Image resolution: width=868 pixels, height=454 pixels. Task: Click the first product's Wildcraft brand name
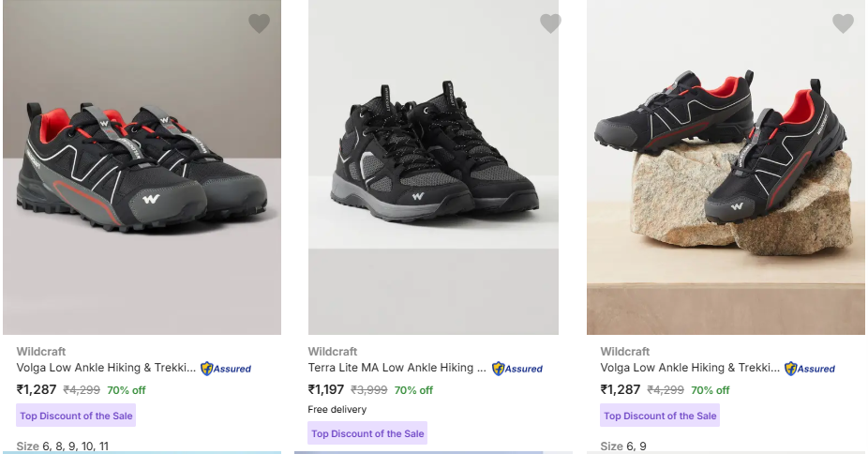41,352
